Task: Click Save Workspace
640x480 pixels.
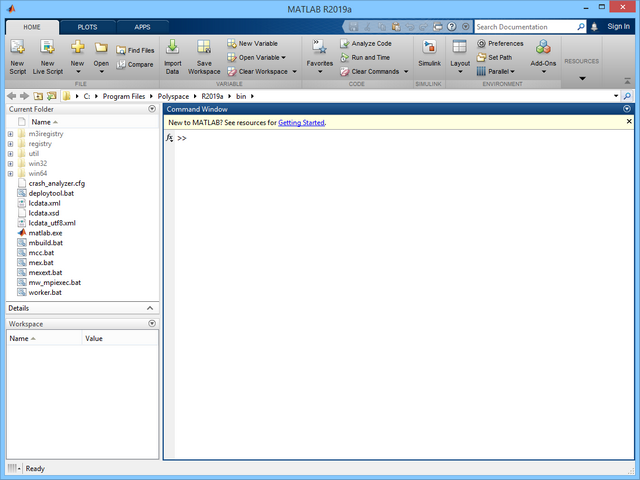Action: pyautogui.click(x=204, y=57)
